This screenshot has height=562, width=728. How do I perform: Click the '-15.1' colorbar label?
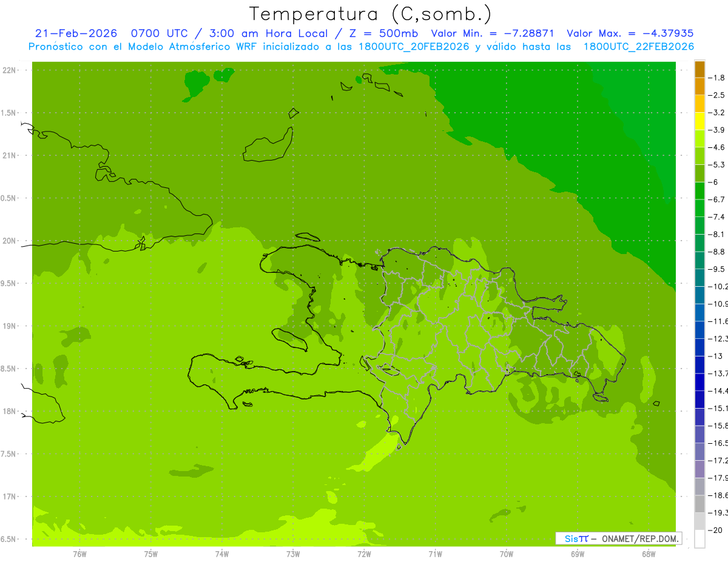pyautogui.click(x=717, y=408)
